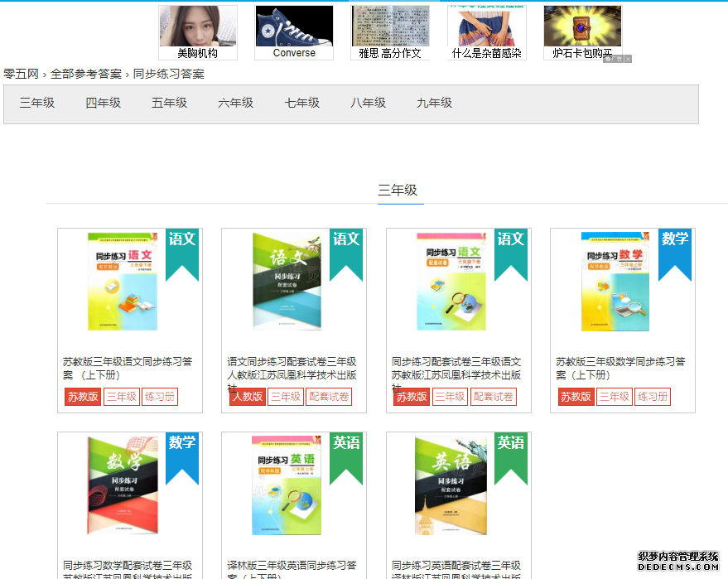Click 配套试卷 tag under 同步练习配套试卷三年级语文苏教版 card

coord(494,397)
